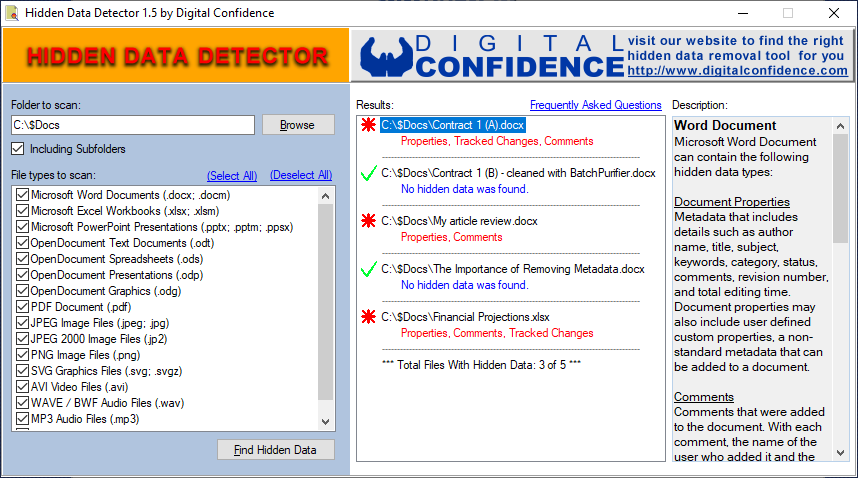Viewport: 858px width, 478px height.
Task: Click the Word Document heading in Description
Action: [725, 125]
